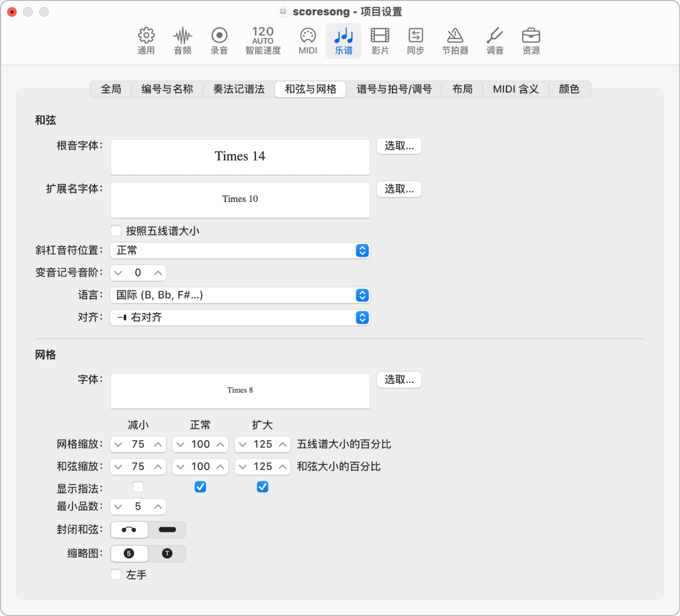Switch to the 谱号与拍号/调号 tab
This screenshot has width=680, height=616.
pyautogui.click(x=394, y=89)
